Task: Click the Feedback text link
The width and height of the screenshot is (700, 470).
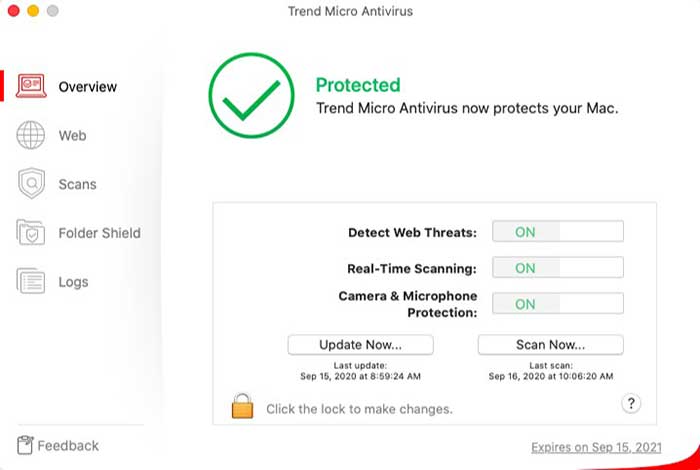Action: 68,445
